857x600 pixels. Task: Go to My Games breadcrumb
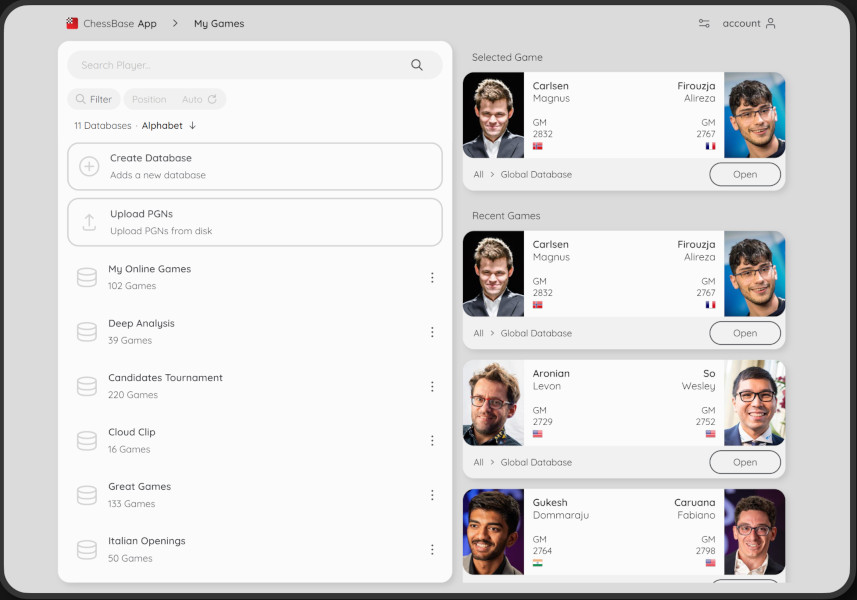(218, 23)
